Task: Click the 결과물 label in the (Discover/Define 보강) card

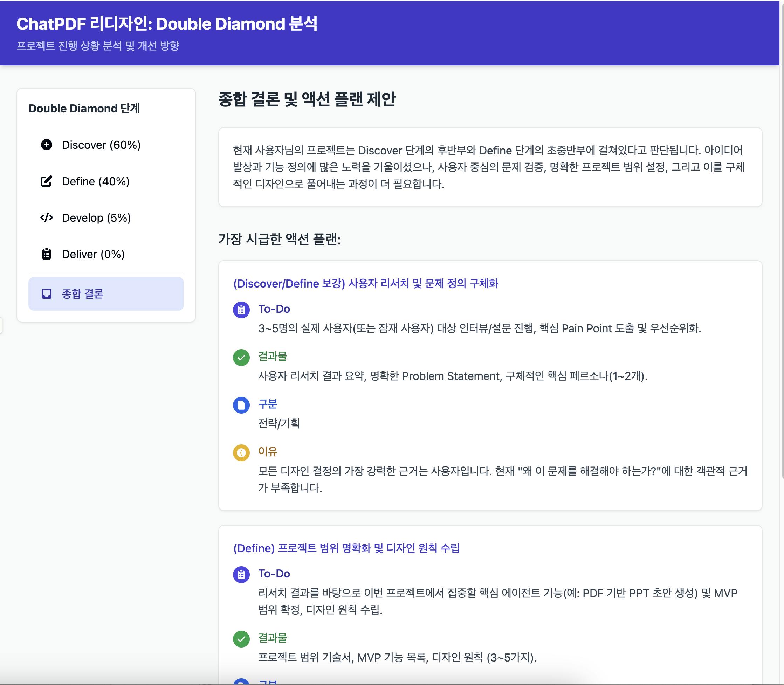Action: point(273,356)
